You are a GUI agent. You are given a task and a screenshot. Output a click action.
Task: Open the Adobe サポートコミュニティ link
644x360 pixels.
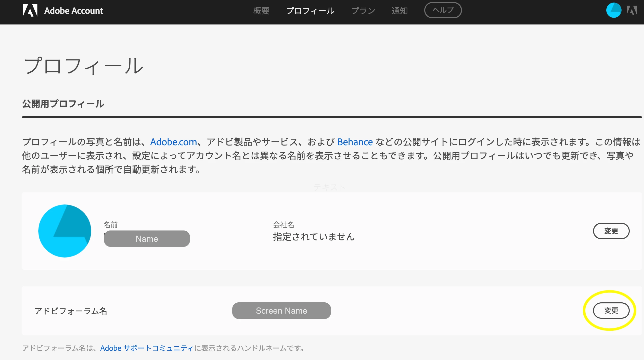(147, 348)
